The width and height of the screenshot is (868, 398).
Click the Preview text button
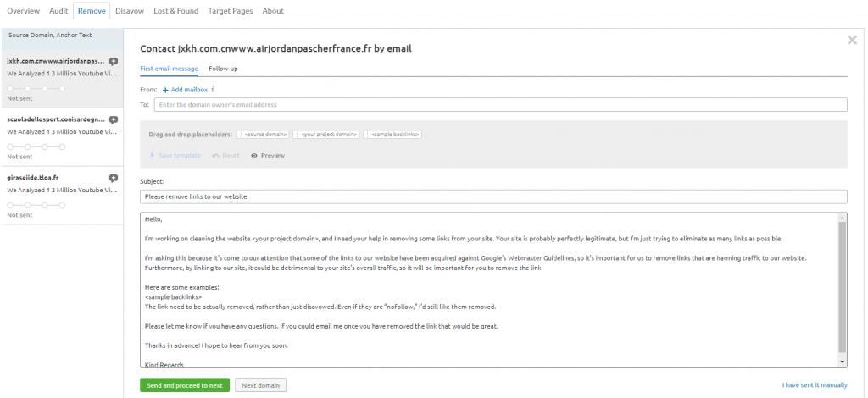[273, 156]
